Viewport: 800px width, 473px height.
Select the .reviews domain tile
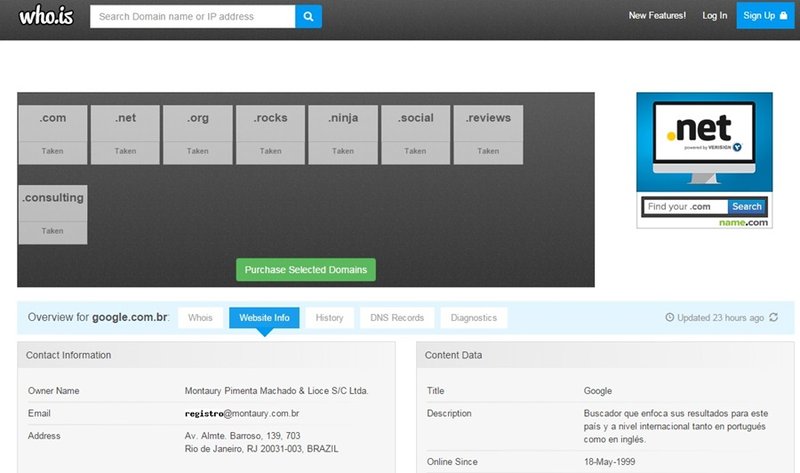click(488, 135)
